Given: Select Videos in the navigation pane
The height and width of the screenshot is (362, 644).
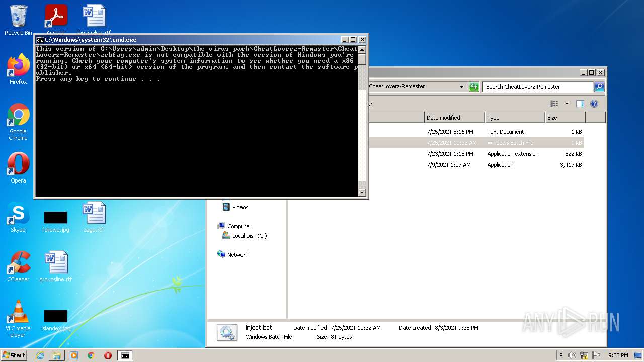Looking at the screenshot, I should point(240,207).
